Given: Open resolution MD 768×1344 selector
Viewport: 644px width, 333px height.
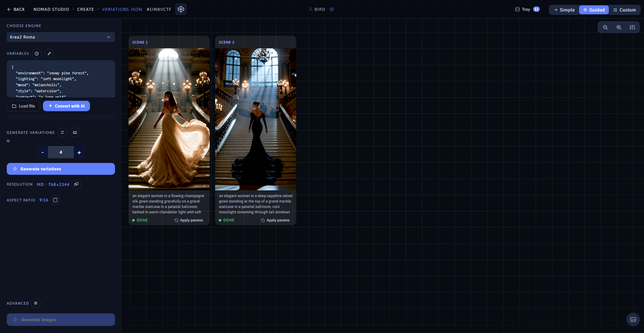Looking at the screenshot, I should click(x=53, y=185).
